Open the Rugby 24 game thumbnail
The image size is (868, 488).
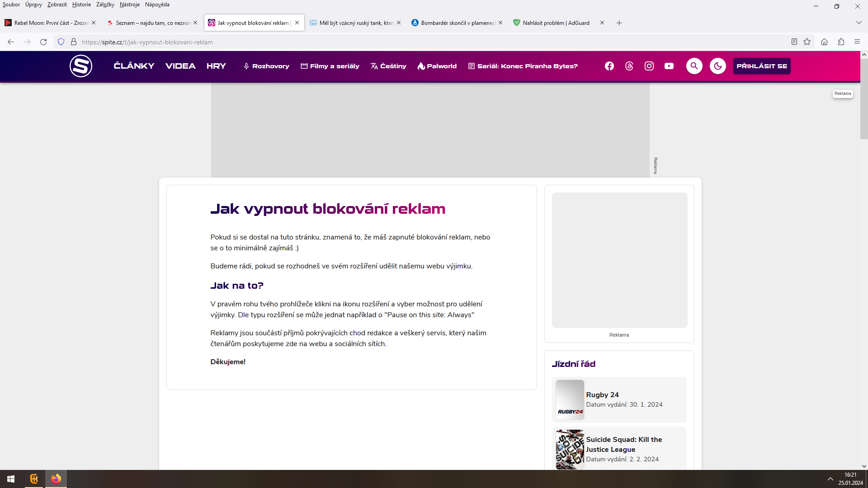(x=570, y=399)
